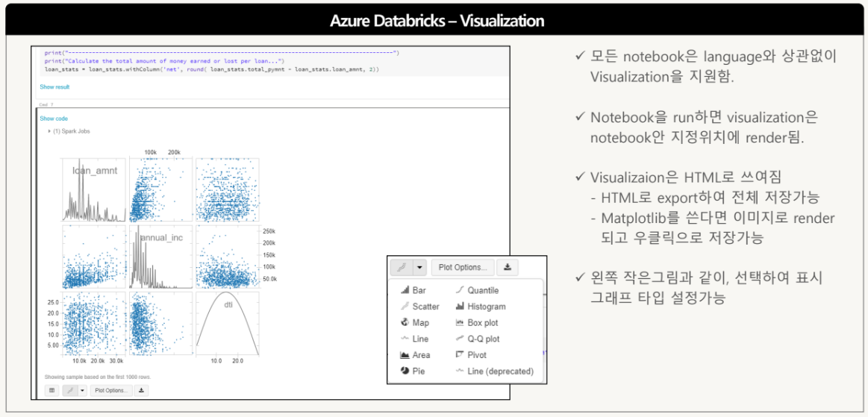Choose Line in left menu column
Viewport: 868px width, 417px height.
pyautogui.click(x=414, y=339)
